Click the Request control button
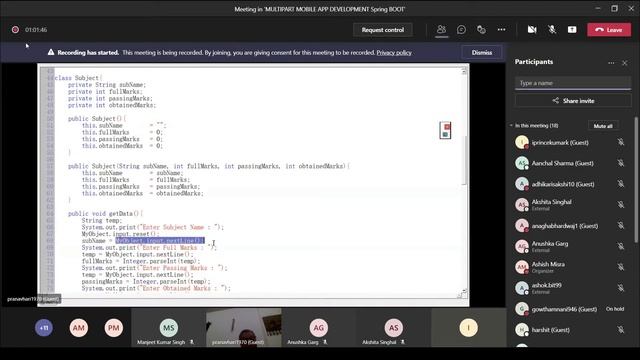This screenshot has height=360, width=640. (382, 30)
